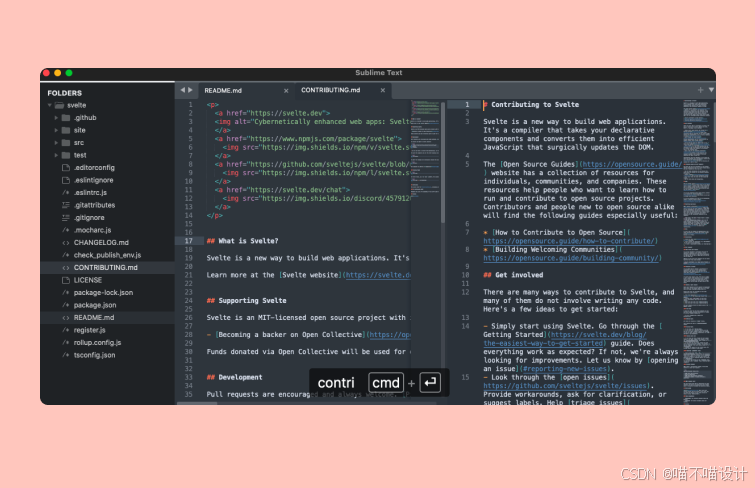Expand the site folder arrow
Image resolution: width=755 pixels, height=488 pixels.
click(56, 130)
